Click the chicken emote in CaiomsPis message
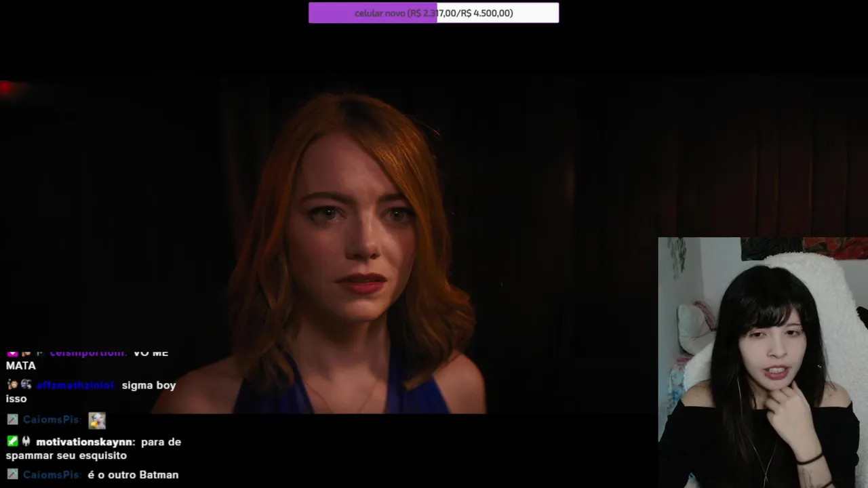The height and width of the screenshot is (488, 868). (97, 420)
